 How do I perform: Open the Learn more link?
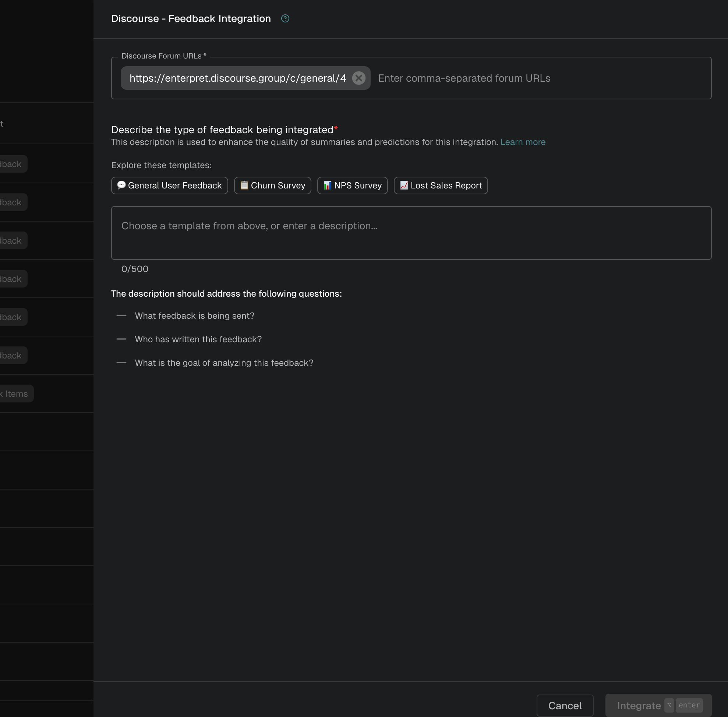pos(523,142)
